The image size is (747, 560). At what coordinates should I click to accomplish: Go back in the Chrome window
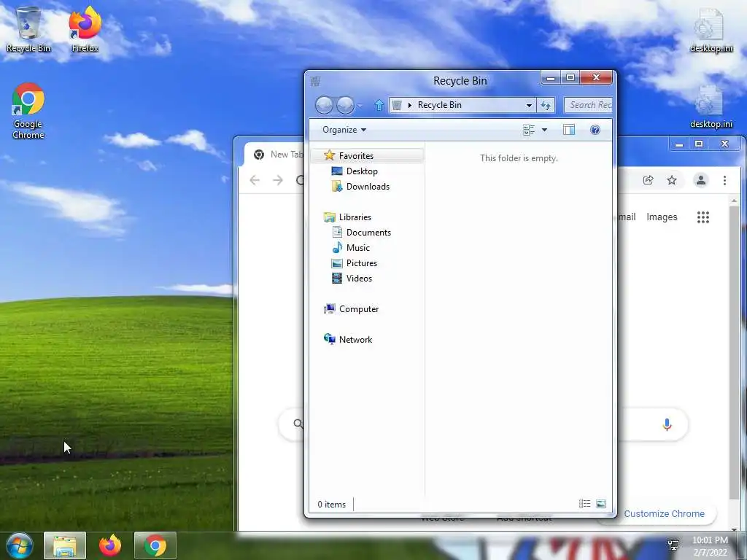coord(255,180)
